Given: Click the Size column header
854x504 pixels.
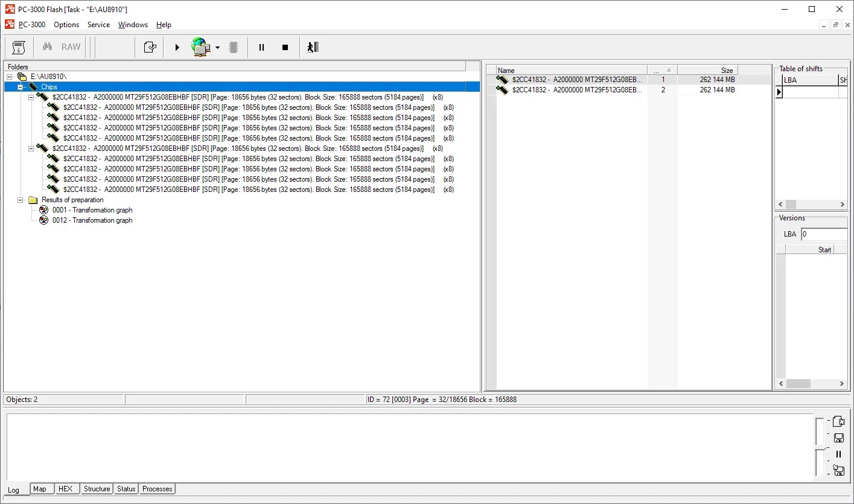Looking at the screenshot, I should pos(707,70).
